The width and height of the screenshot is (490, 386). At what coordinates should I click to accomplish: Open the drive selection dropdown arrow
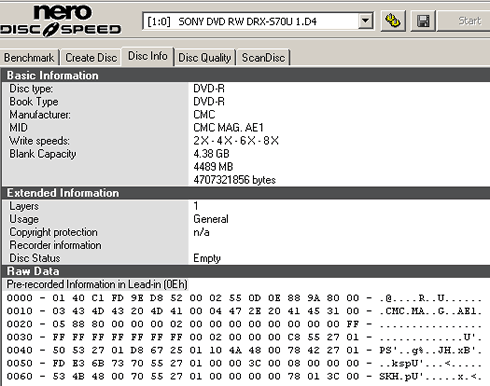(365, 21)
